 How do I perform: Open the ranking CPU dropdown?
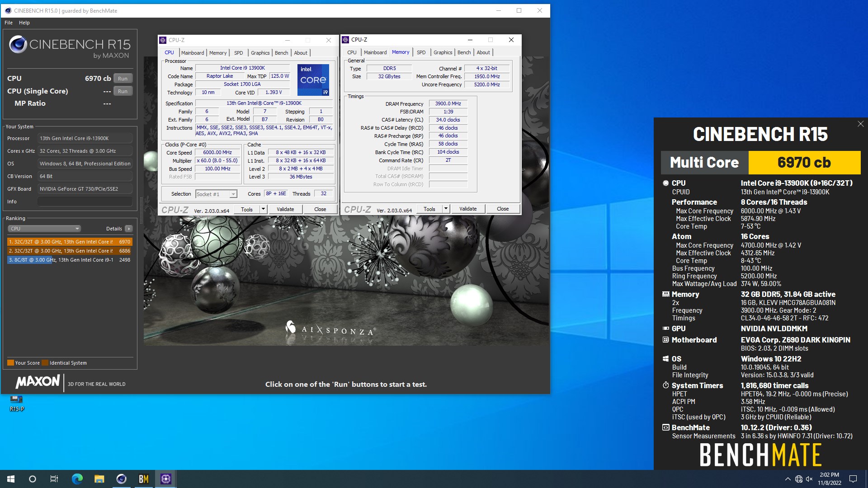44,229
